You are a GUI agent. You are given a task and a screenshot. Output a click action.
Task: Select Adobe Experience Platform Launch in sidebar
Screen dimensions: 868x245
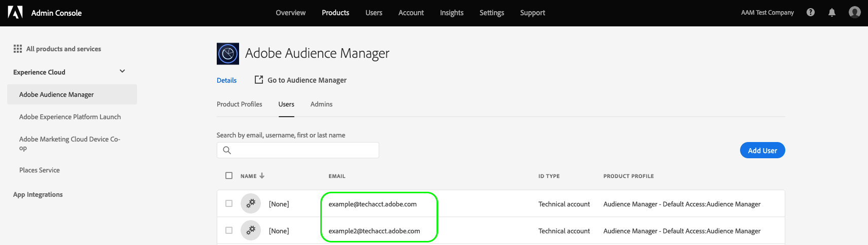[70, 117]
